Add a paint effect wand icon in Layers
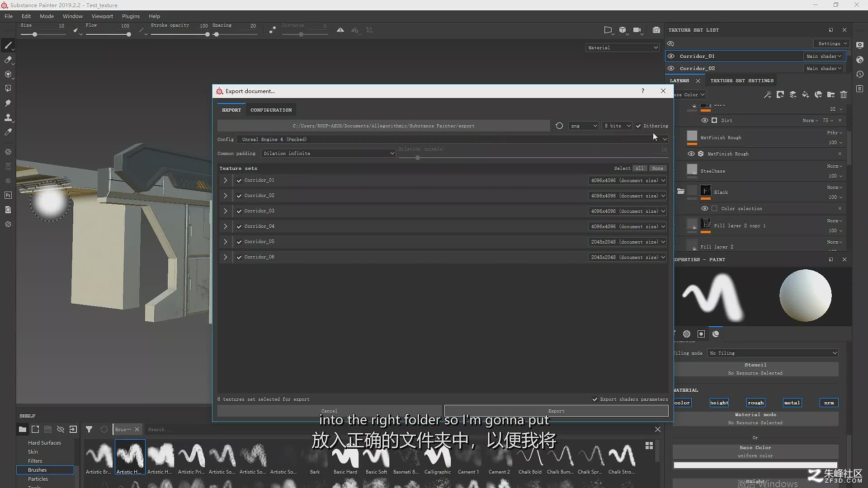868x488 pixels. click(768, 94)
